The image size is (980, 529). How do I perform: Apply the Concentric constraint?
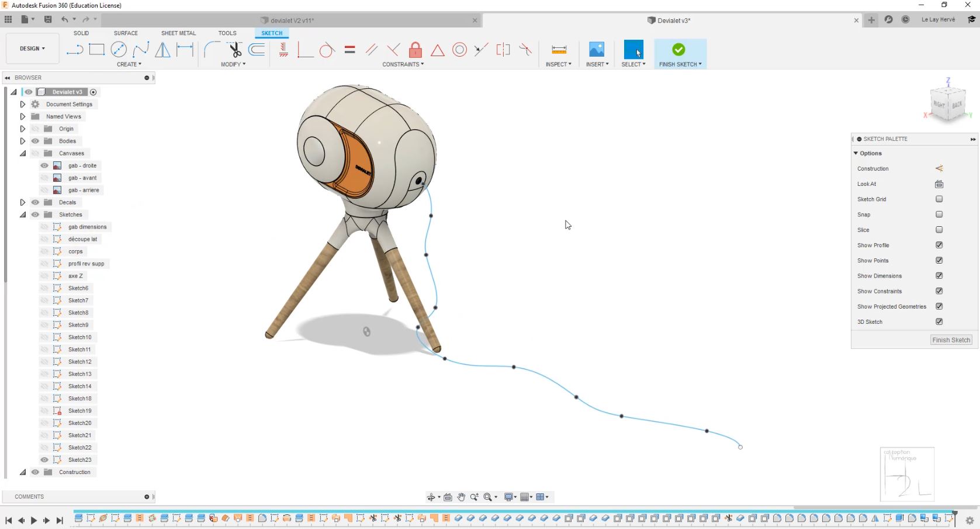click(460, 50)
